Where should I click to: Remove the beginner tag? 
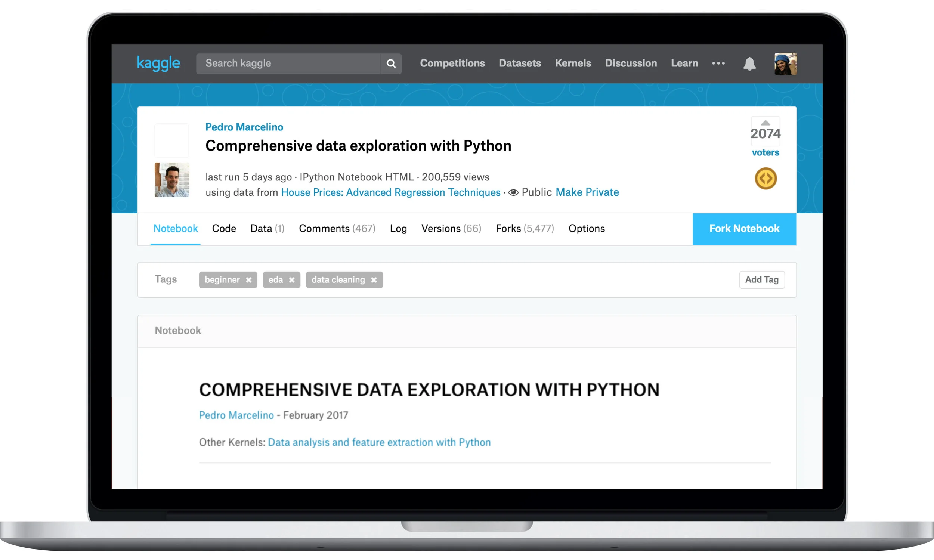pyautogui.click(x=249, y=280)
